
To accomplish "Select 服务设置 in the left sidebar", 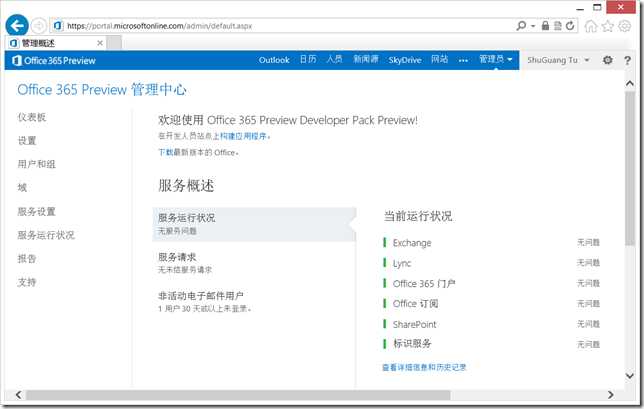I will (36, 211).
